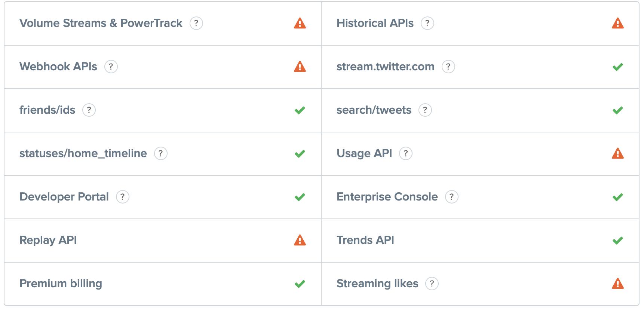Image resolution: width=644 pixels, height=309 pixels.
Task: Select the Premium billing label
Action: (x=61, y=284)
